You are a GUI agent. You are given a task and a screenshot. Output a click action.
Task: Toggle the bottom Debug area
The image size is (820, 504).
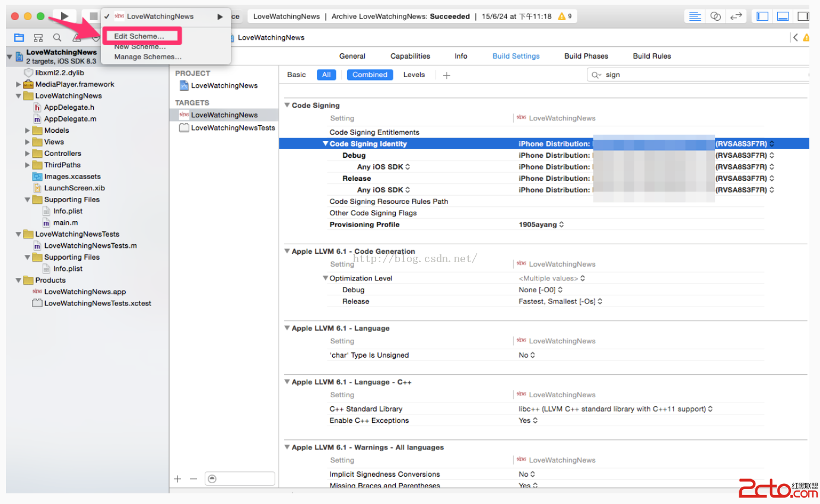pos(783,17)
